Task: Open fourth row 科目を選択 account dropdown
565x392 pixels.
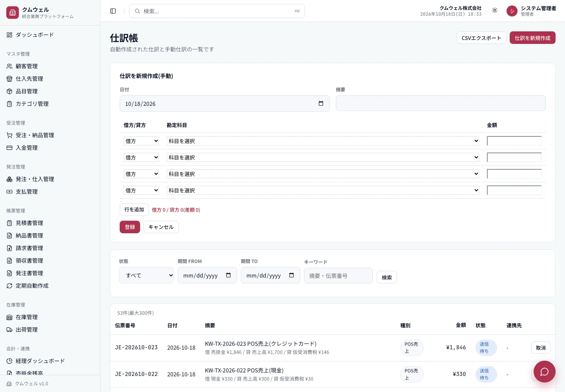Action: pos(323,191)
